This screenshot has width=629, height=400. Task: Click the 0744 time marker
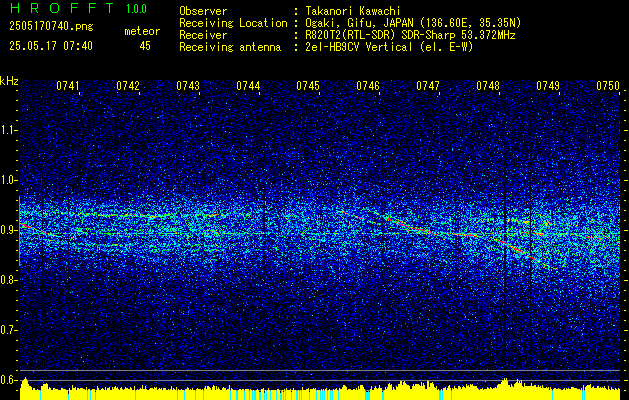248,86
